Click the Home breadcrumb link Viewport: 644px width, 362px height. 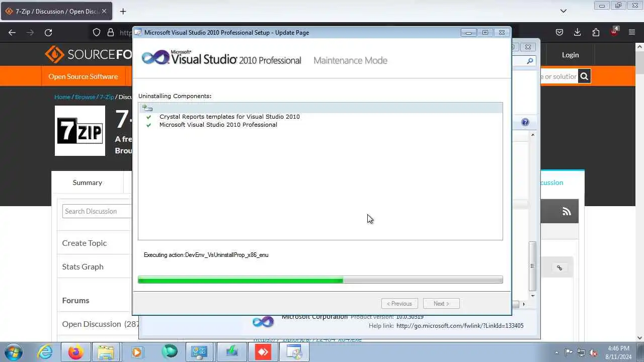pos(62,97)
